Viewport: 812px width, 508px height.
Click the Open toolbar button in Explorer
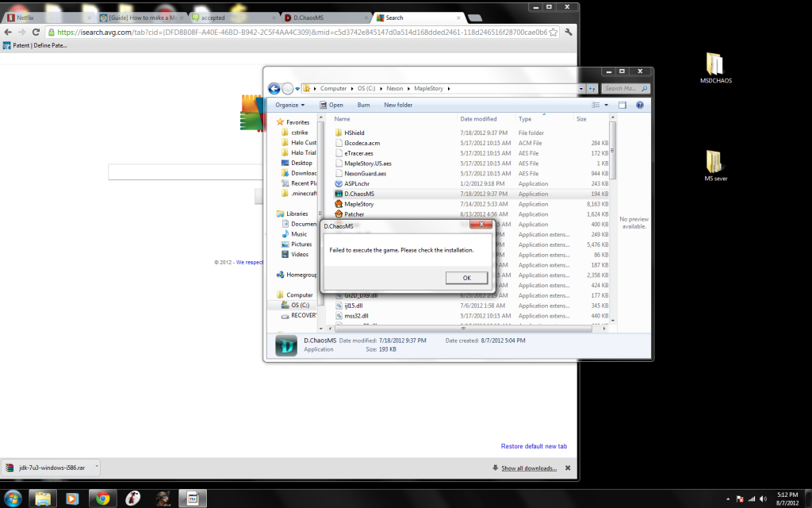coord(331,105)
